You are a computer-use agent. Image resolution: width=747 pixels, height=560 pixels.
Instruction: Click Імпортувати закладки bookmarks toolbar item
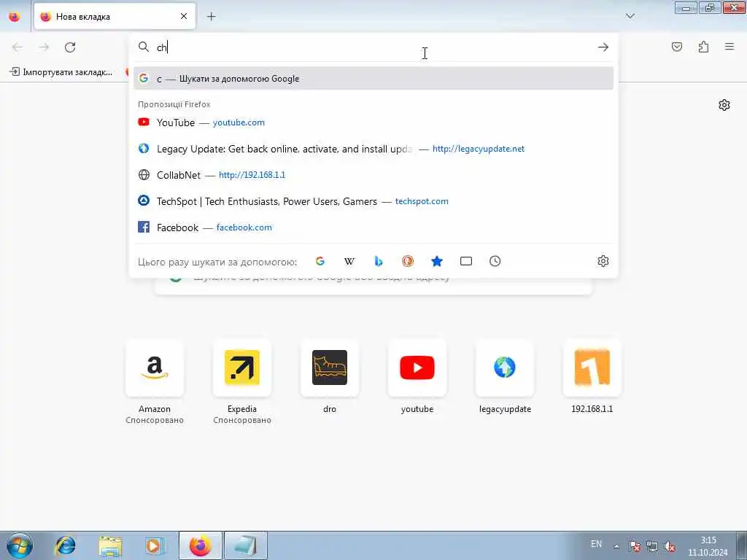click(61, 72)
